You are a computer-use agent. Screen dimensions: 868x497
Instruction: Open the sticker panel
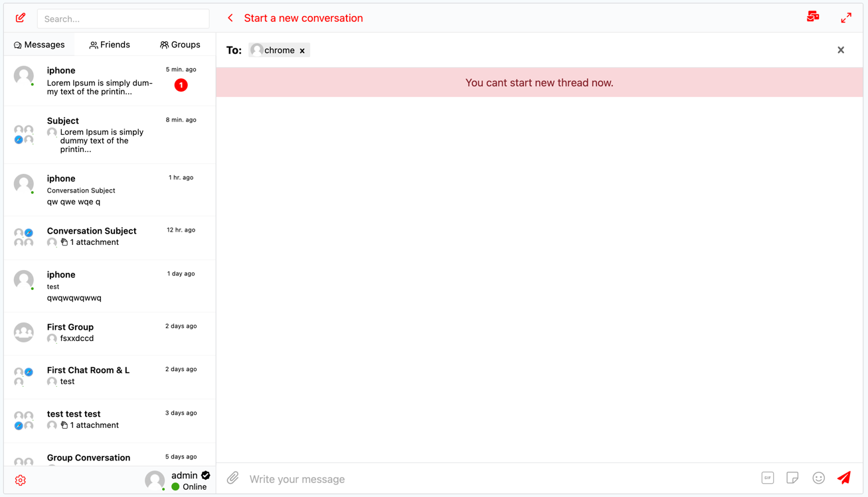click(x=792, y=477)
